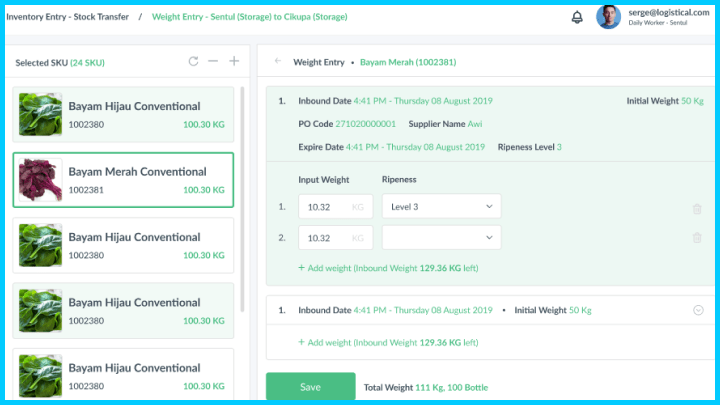Screen dimensions: 720x405
Task: Click serge@logistical.com account name
Action: click(x=669, y=12)
